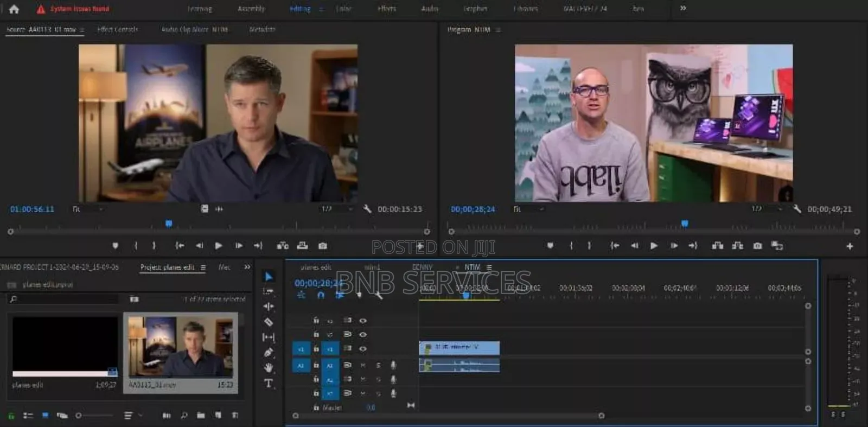Show more workspaces with the double-arrow overflow
This screenshot has height=427, width=868.
coord(683,8)
